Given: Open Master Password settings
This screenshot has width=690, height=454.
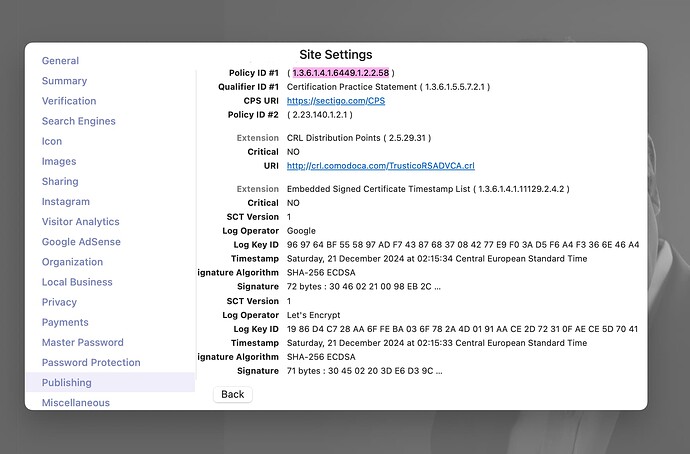Looking at the screenshot, I should 82,343.
